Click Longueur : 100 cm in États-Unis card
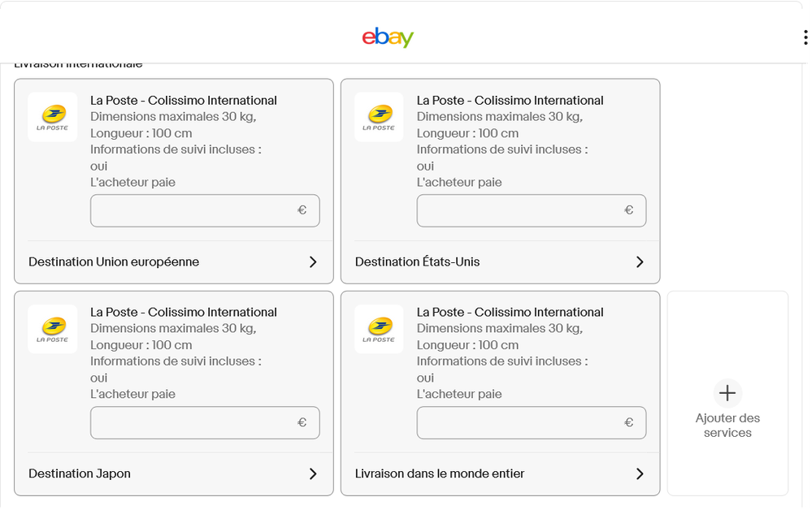 click(467, 133)
